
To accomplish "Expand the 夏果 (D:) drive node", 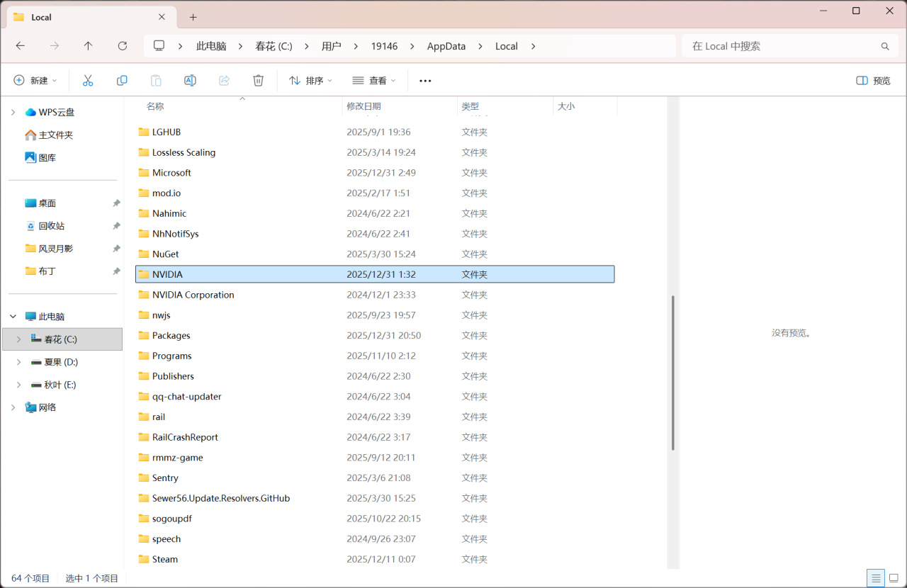I will point(18,362).
